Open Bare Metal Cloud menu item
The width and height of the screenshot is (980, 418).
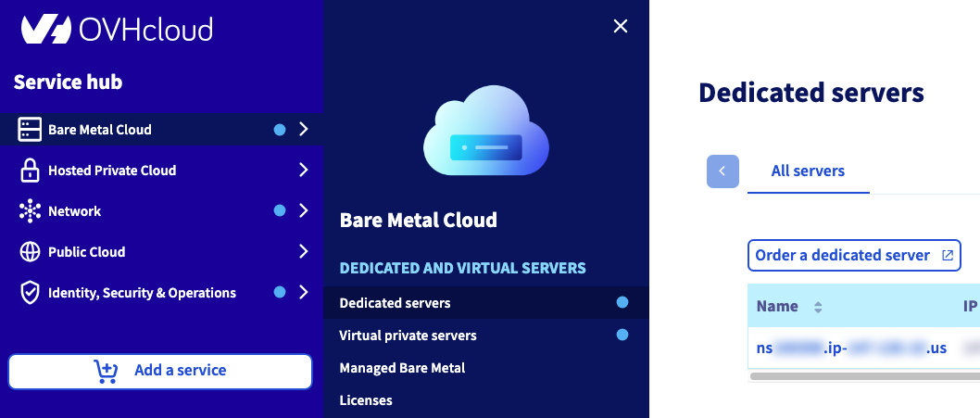pyautogui.click(x=161, y=130)
